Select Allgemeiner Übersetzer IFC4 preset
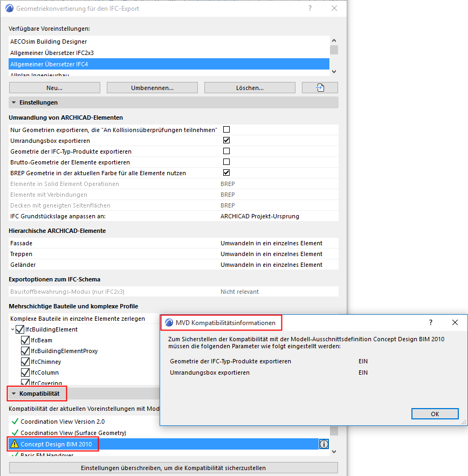This screenshot has height=476, width=468. coord(169,64)
